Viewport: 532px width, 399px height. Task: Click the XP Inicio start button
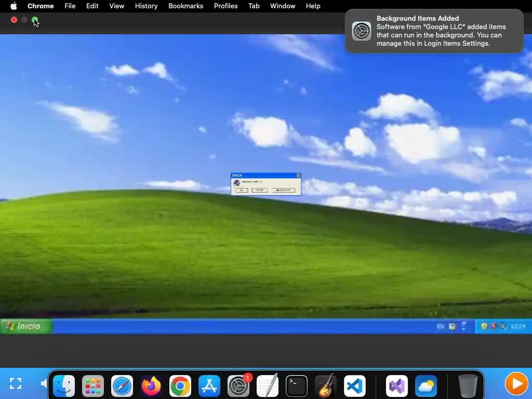(x=26, y=326)
